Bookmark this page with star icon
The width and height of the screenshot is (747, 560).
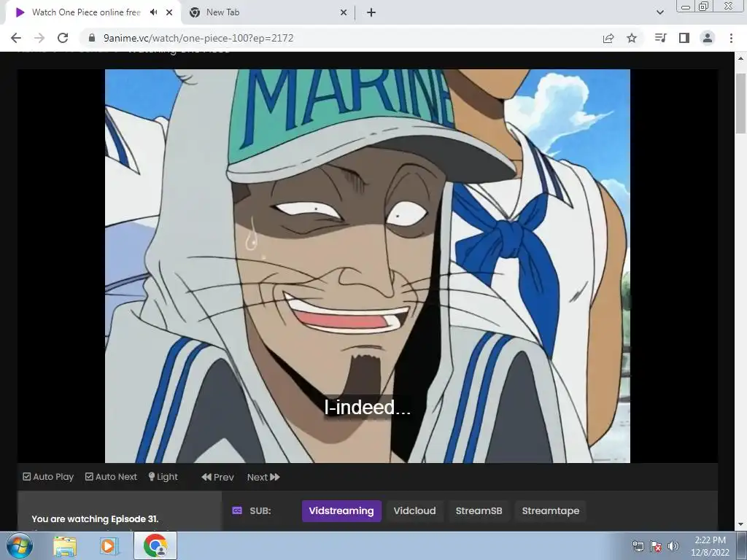click(632, 38)
